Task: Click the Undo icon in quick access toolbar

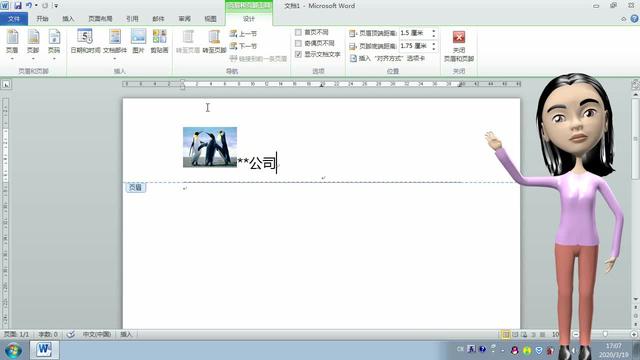Action: pos(29,6)
